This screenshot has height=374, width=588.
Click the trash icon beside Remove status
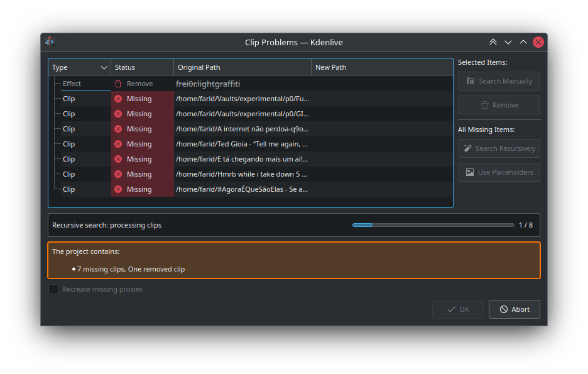pos(118,84)
